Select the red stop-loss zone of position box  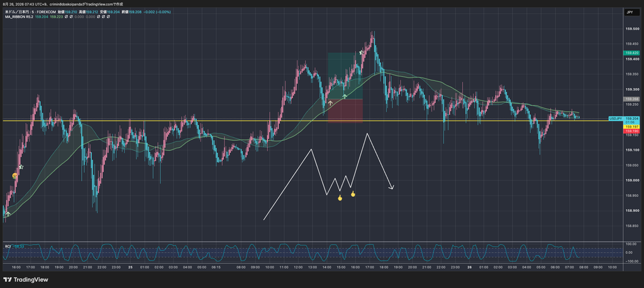(x=345, y=111)
